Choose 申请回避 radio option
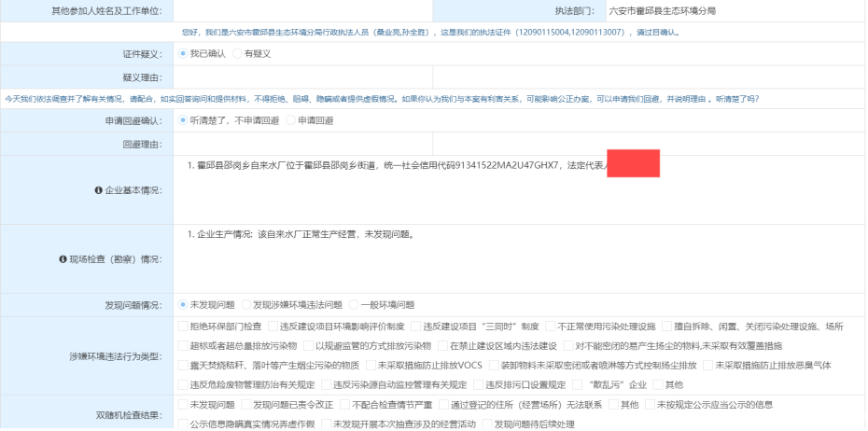Viewport: 868px width, 431px height. (x=290, y=120)
